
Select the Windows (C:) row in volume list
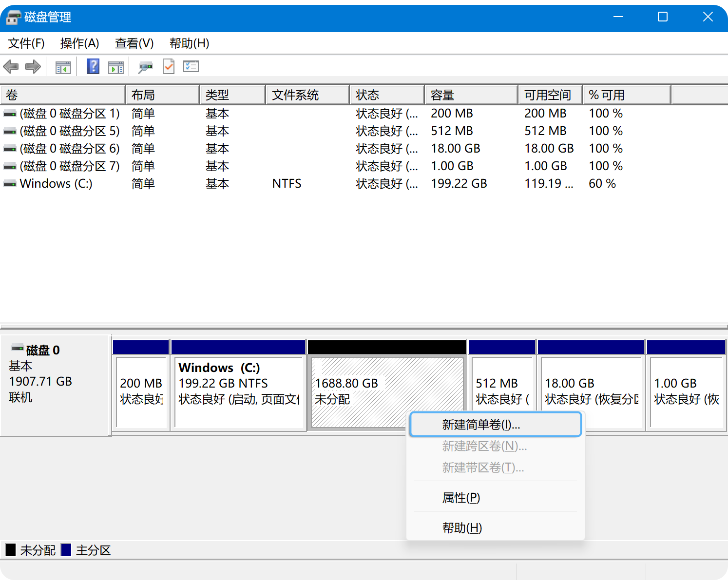(x=56, y=184)
